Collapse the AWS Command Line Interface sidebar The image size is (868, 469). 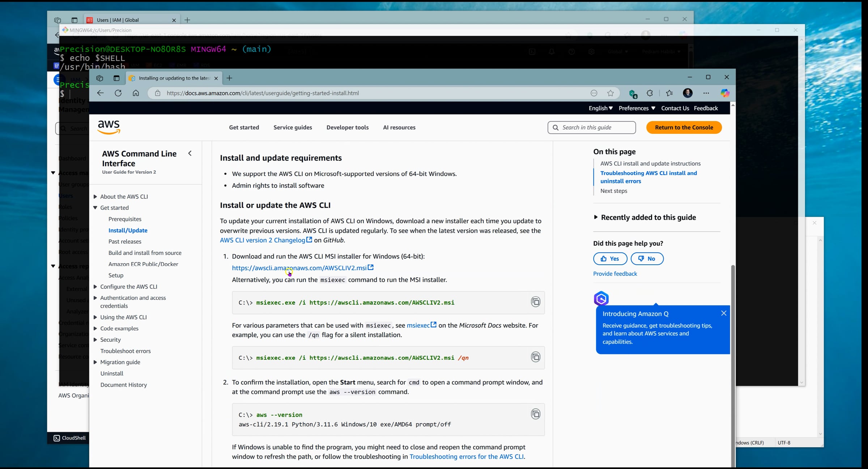(190, 153)
